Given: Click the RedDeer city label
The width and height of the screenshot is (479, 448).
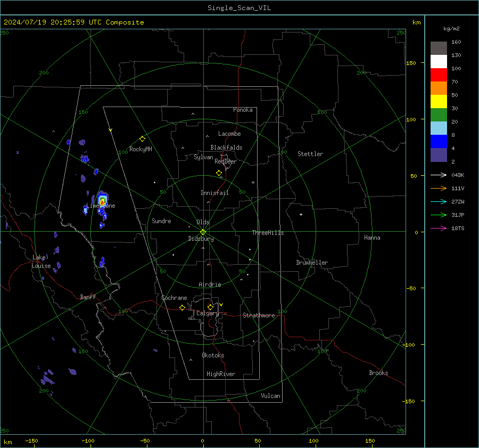Looking at the screenshot, I should (x=226, y=161).
